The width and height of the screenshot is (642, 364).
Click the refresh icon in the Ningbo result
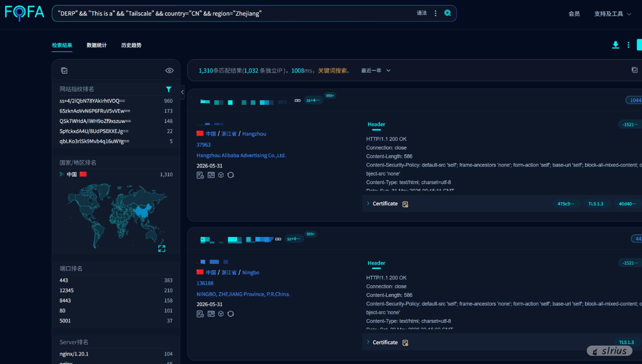tap(231, 314)
